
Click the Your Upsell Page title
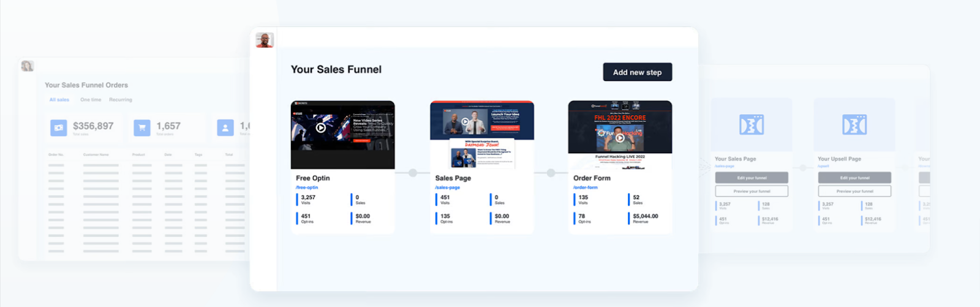[839, 159]
